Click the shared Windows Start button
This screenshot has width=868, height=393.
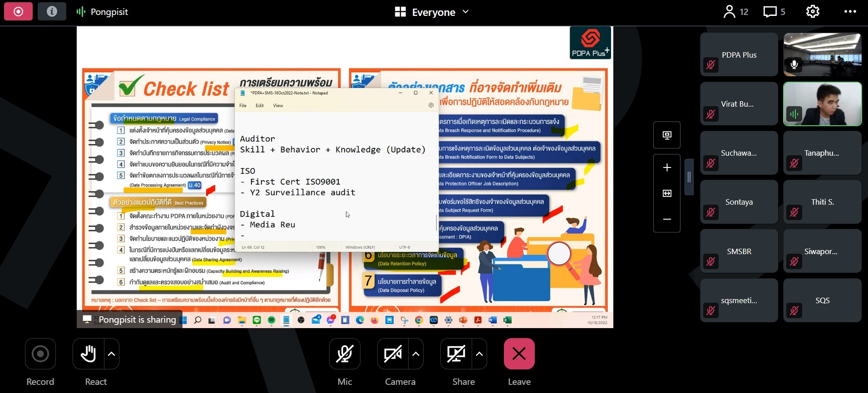[x=184, y=320]
